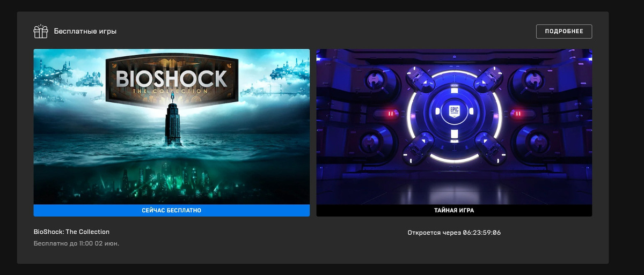
Task: Open the mystery game vault thumbnail
Action: pos(454,127)
